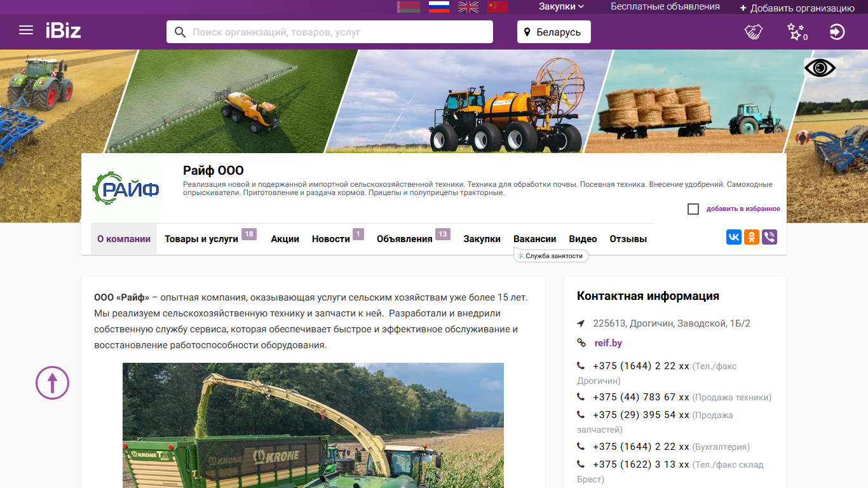
Task: Open the VK social page
Action: [734, 237]
